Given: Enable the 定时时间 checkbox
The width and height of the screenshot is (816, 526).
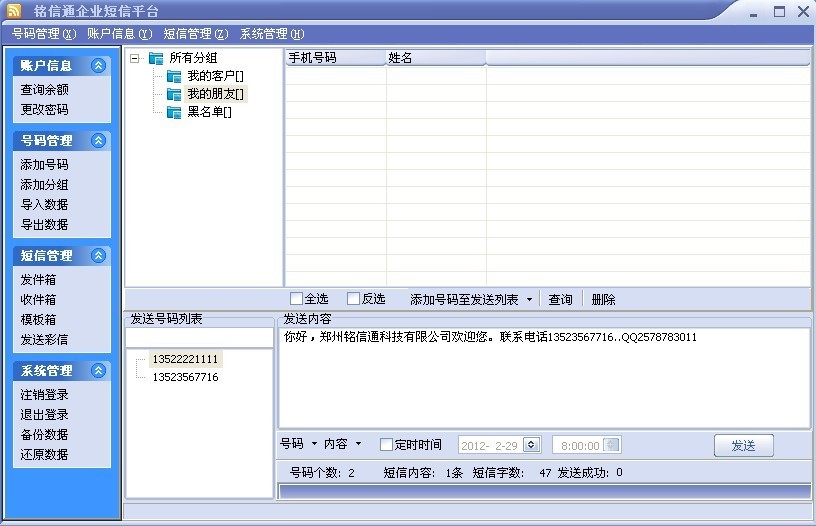Looking at the screenshot, I should click(x=386, y=444).
